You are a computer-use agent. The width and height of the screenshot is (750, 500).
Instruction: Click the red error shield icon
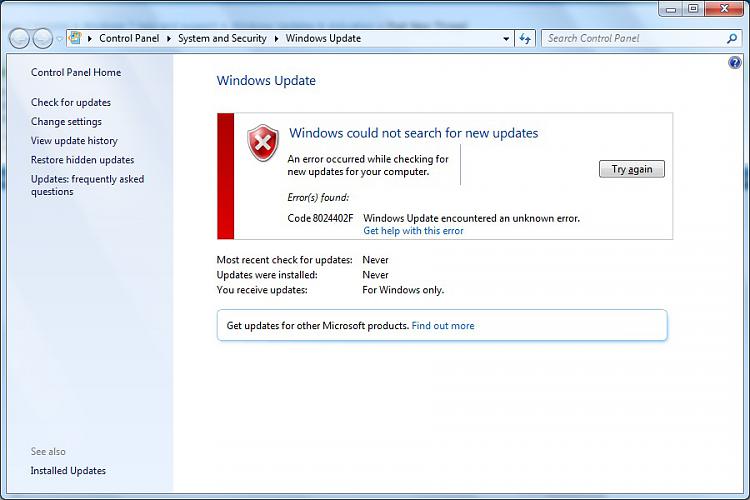[263, 143]
